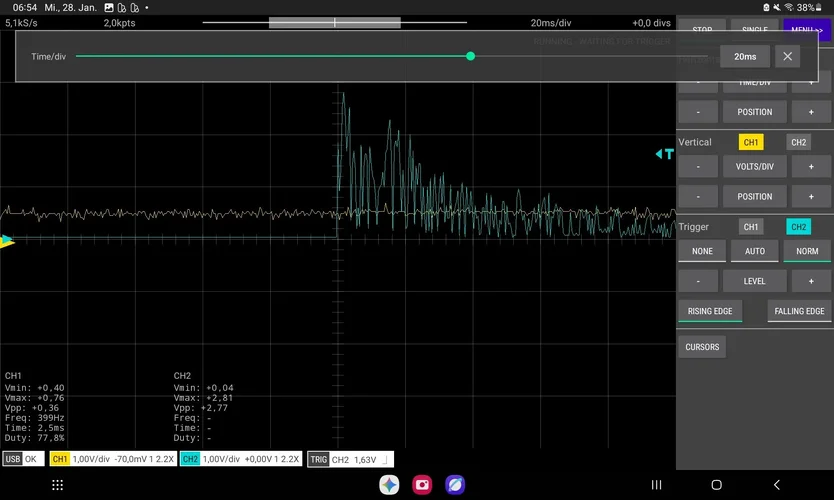
Task: Decrease VOLTS/DIV with minus
Action: (x=698, y=166)
